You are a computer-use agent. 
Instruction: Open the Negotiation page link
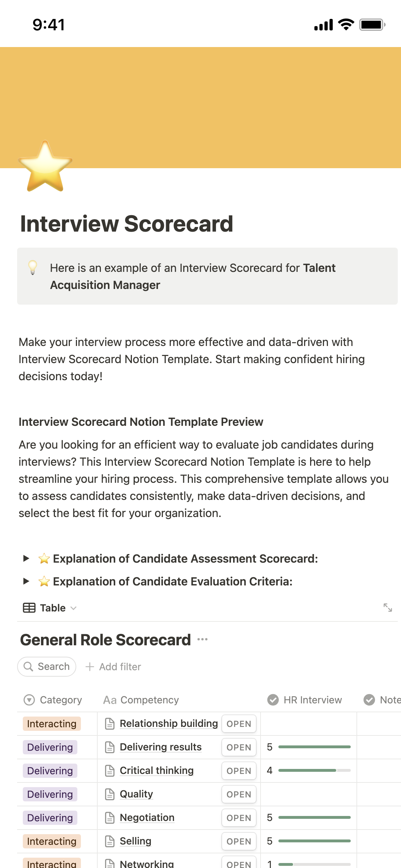147,818
